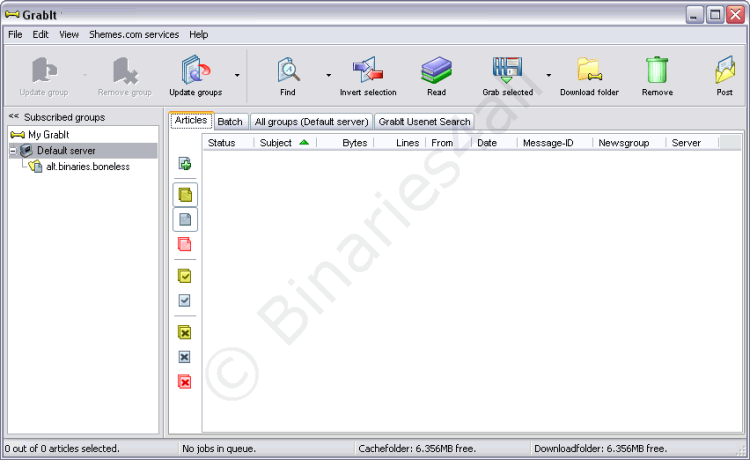Viewport: 750px width, 460px height.
Task: Open the File menu
Action: tap(15, 34)
